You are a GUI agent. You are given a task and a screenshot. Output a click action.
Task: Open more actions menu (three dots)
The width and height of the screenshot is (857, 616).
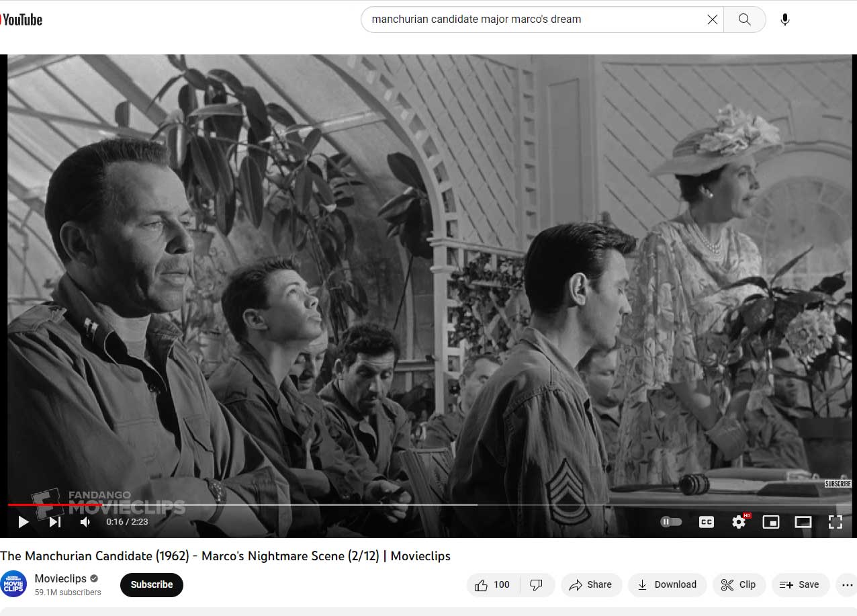(846, 584)
